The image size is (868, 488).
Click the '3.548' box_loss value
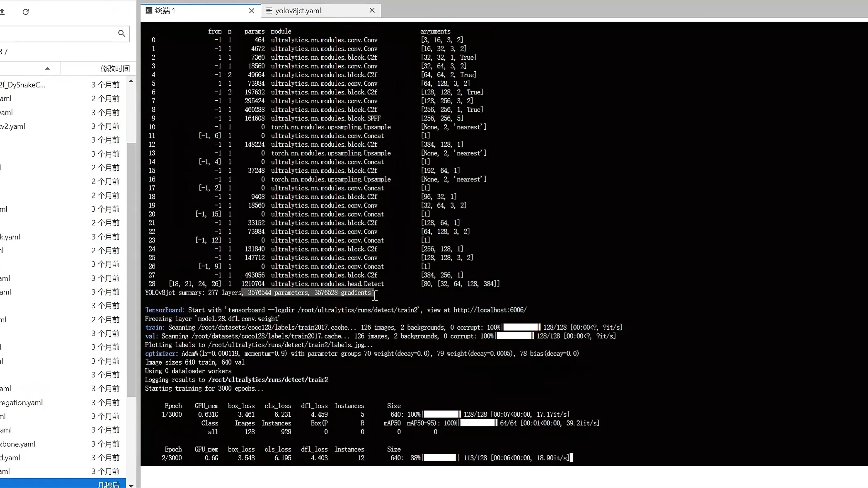point(246,458)
